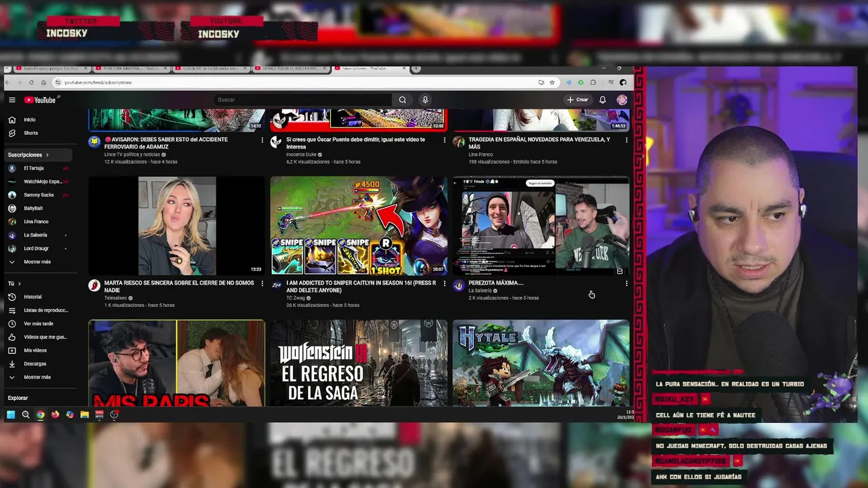Open options menu for MARTA RIESCO video

(x=262, y=283)
